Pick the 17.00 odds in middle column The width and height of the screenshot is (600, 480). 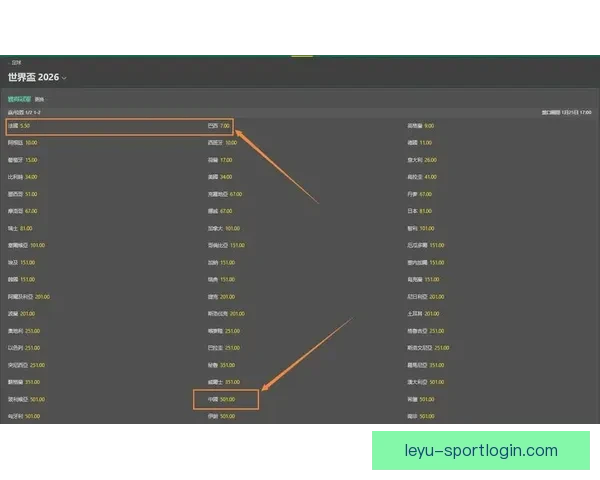point(226,160)
